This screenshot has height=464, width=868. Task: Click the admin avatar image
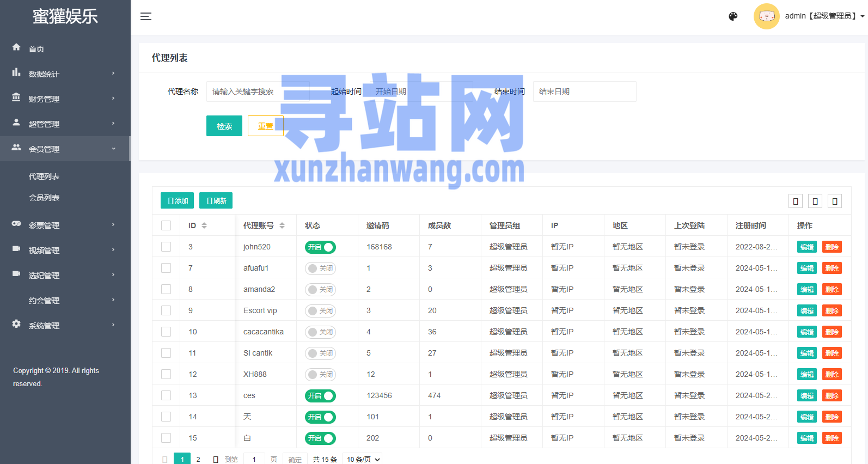coord(766,16)
